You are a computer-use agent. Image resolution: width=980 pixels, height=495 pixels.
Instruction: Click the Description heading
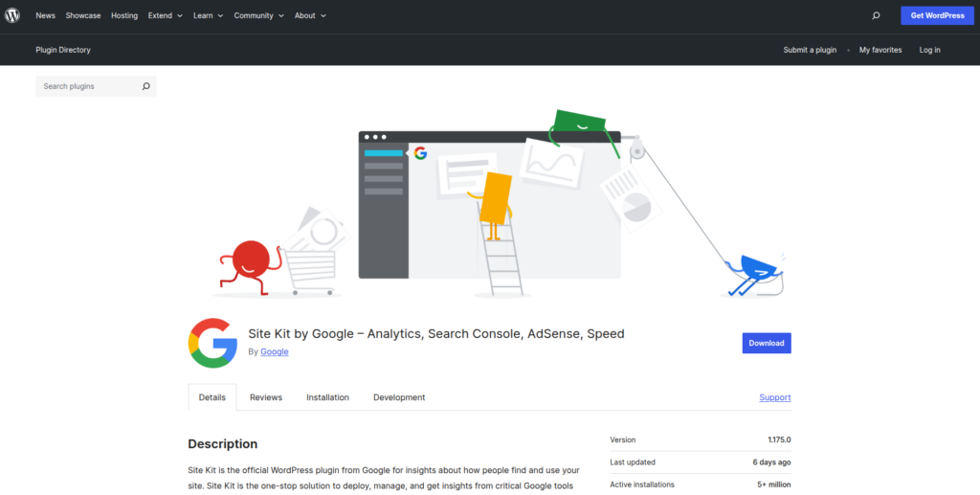coord(222,444)
